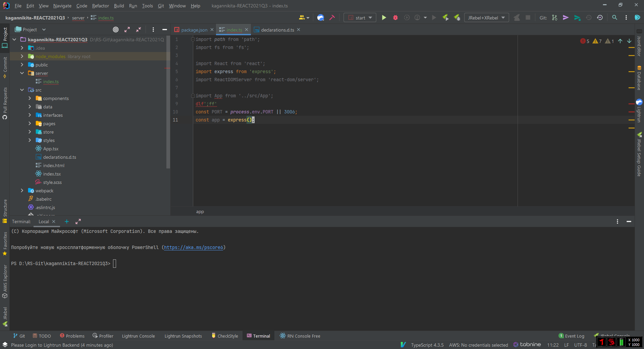Open the Refactor menu
Screen dimensions: 644x349
point(100,6)
